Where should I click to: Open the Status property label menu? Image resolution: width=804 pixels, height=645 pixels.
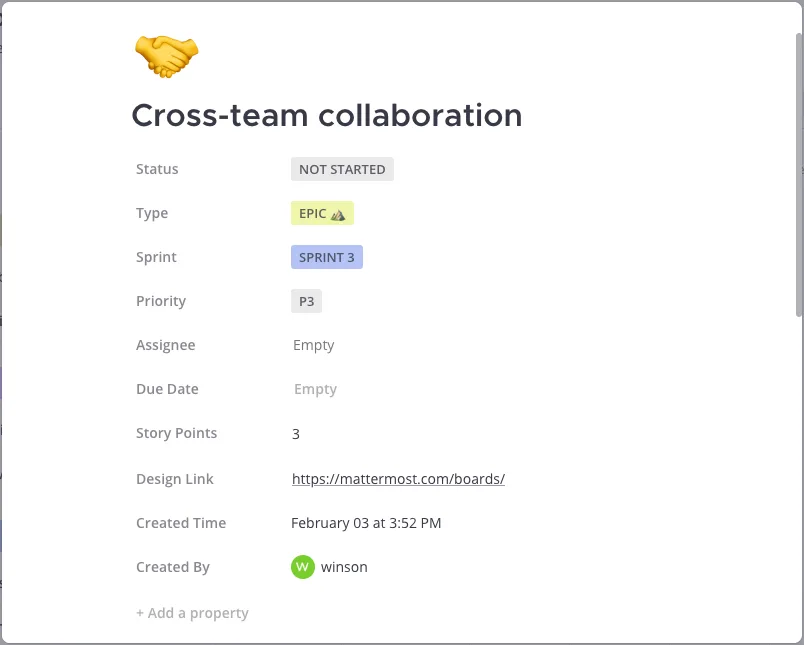157,169
